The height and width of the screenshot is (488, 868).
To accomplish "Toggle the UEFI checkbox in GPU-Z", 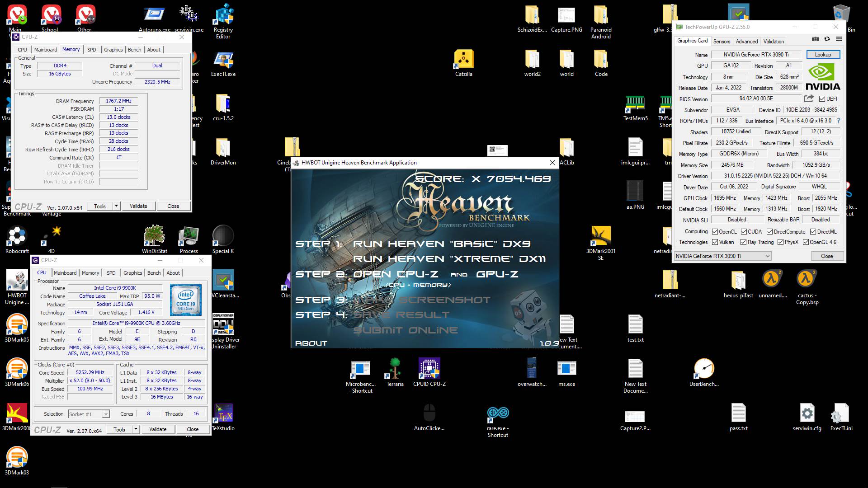I will (x=822, y=99).
